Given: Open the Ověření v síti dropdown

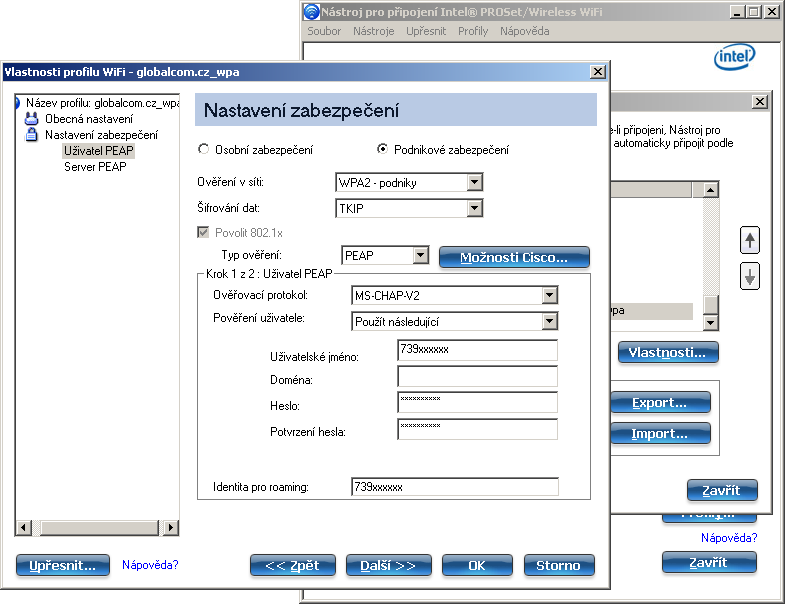Looking at the screenshot, I should click(x=475, y=182).
